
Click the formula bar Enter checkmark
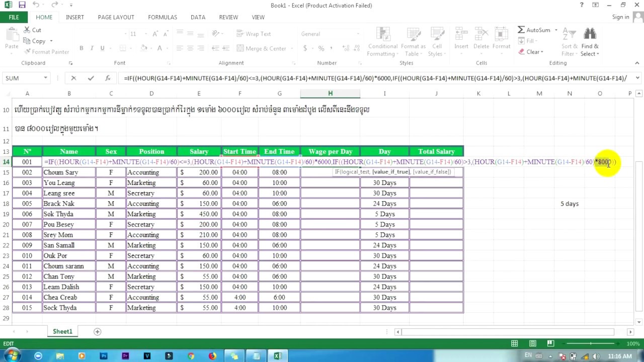[91, 78]
